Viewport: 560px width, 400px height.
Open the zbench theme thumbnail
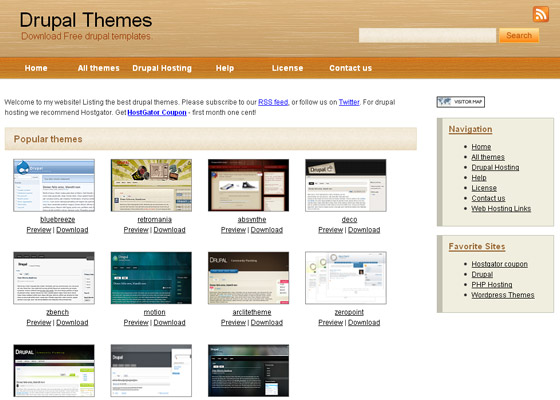54,278
